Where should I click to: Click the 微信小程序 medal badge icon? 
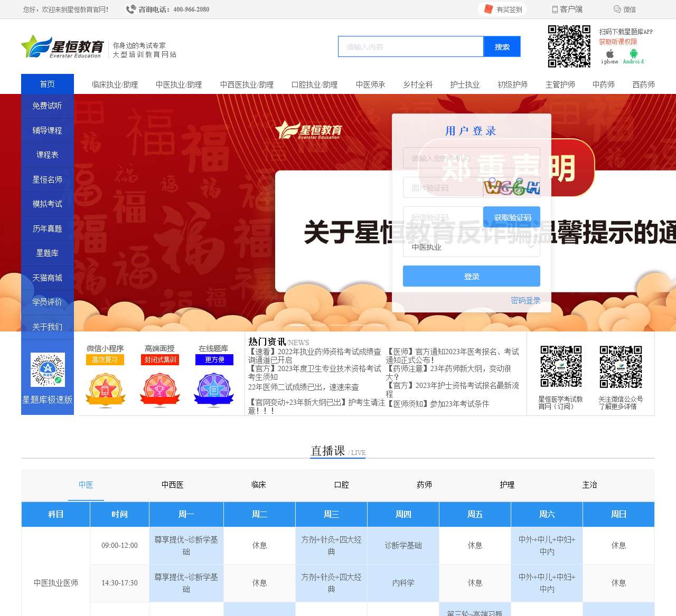(x=106, y=390)
